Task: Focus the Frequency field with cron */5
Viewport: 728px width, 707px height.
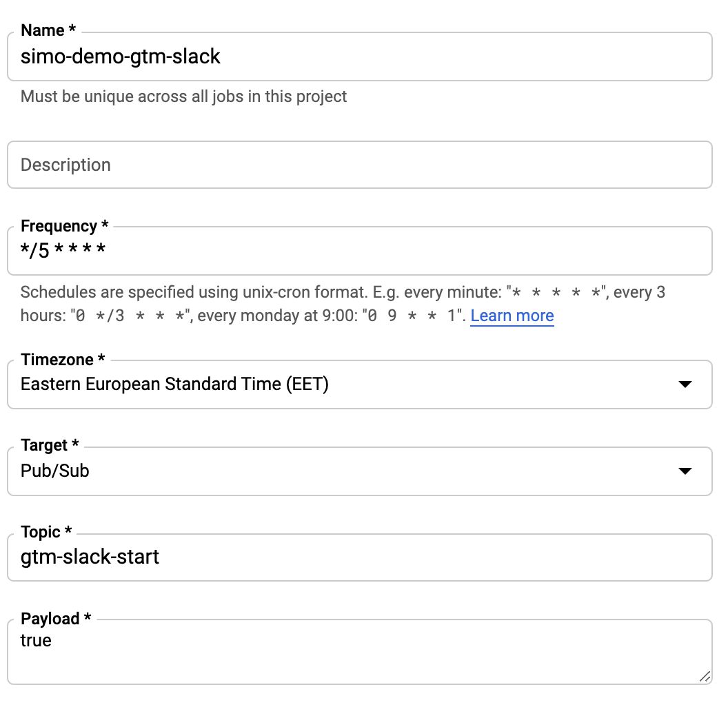Action: (x=360, y=251)
